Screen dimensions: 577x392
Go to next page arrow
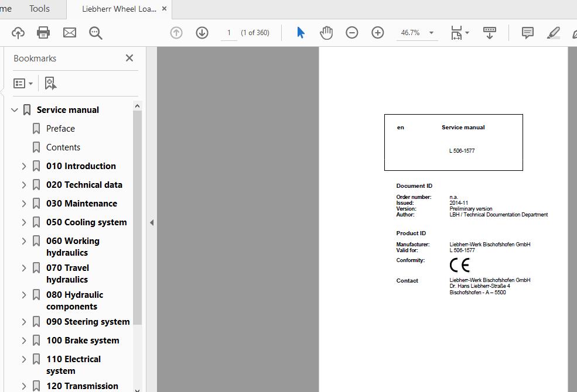coord(202,33)
